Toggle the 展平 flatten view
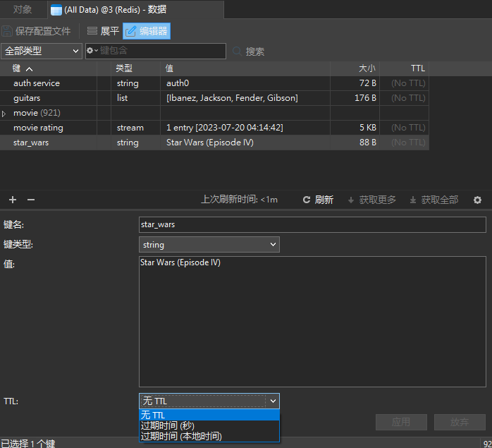Viewport: 492px width, 448px height. pyautogui.click(x=103, y=31)
